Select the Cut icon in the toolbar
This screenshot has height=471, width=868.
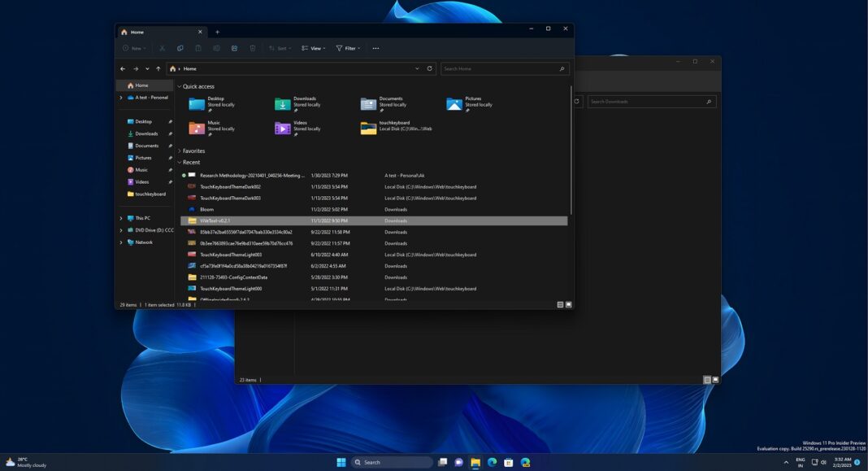(x=163, y=48)
